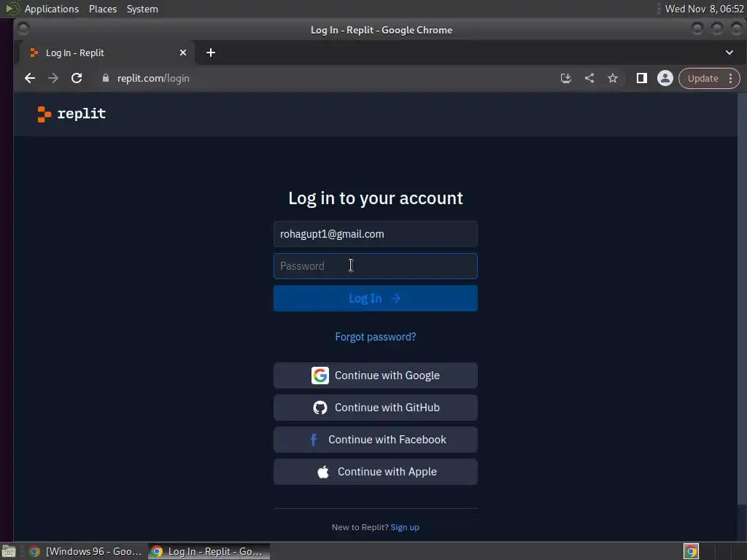The image size is (747, 560).
Task: Click the GitHub logo icon
Action: pyautogui.click(x=320, y=408)
